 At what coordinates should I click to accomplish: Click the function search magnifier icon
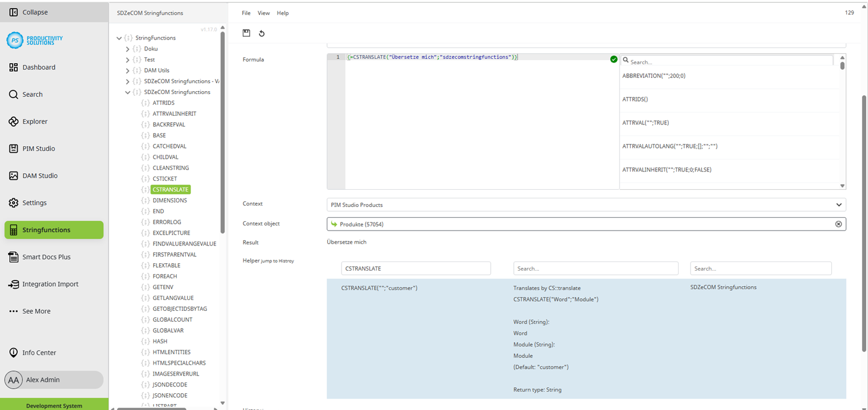point(626,61)
